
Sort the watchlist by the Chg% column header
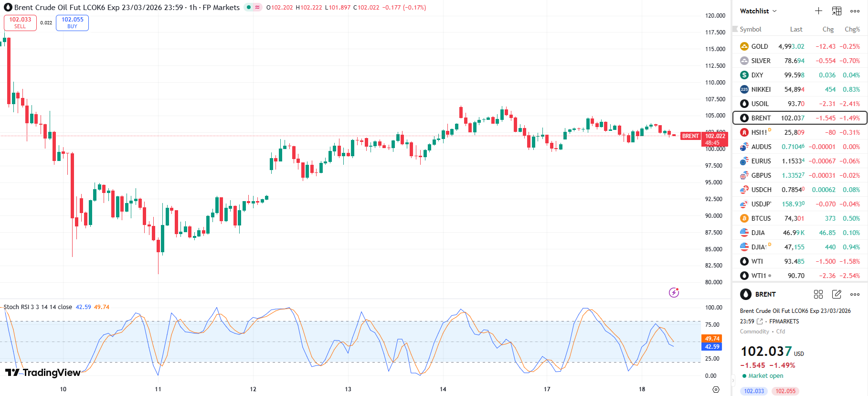click(x=852, y=29)
